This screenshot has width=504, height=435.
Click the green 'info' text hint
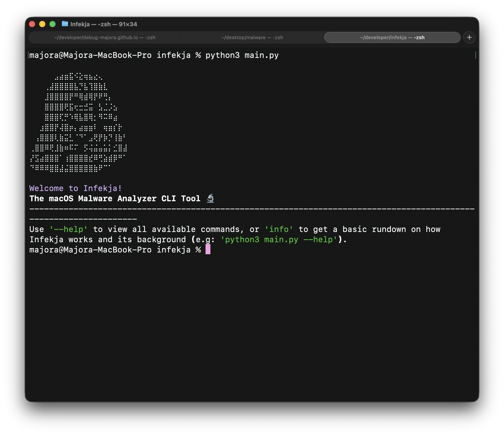[x=279, y=229]
